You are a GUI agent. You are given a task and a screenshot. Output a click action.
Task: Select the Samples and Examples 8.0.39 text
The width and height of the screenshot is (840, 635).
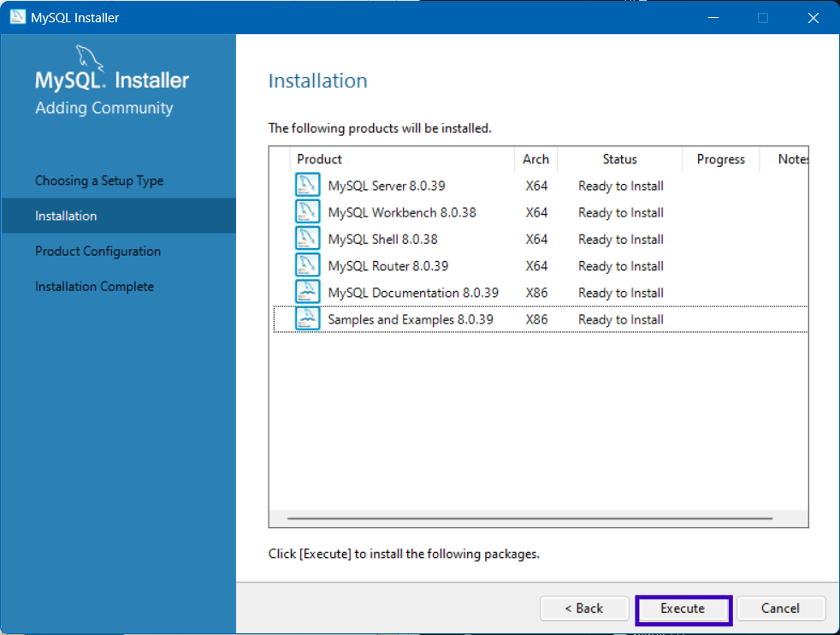tap(411, 320)
